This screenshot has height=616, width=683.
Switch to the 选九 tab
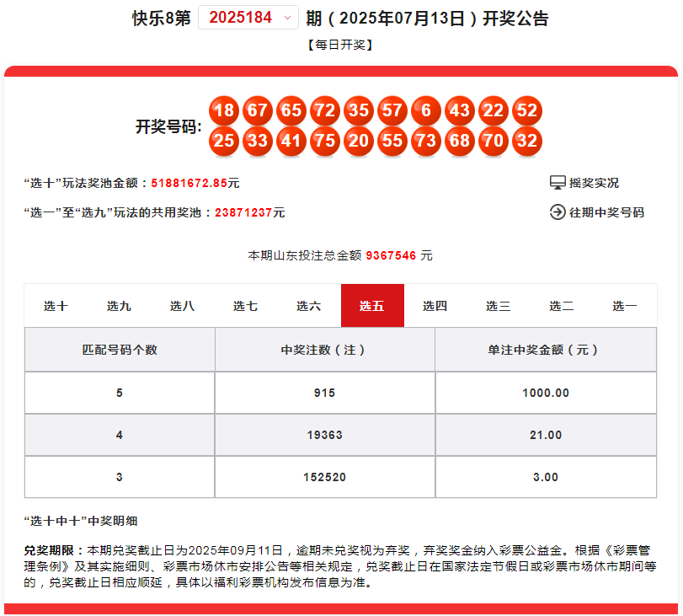click(119, 306)
